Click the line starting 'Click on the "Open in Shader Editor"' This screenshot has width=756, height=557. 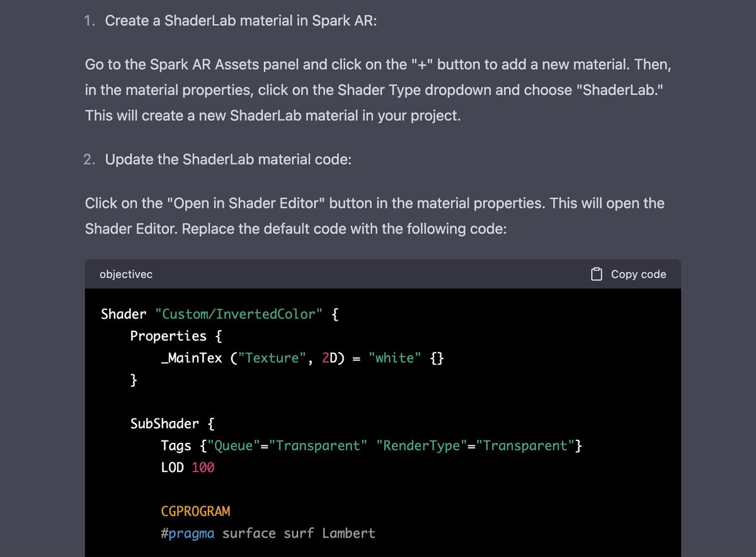click(x=375, y=203)
